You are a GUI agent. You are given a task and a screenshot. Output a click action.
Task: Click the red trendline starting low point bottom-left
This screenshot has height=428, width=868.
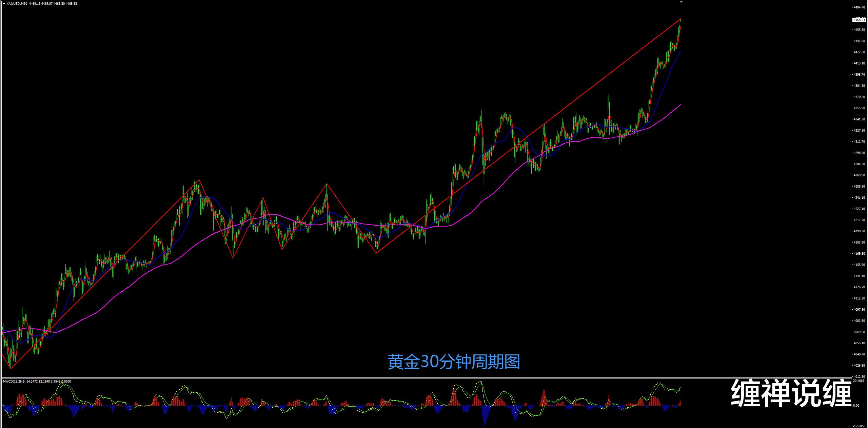coord(11,368)
